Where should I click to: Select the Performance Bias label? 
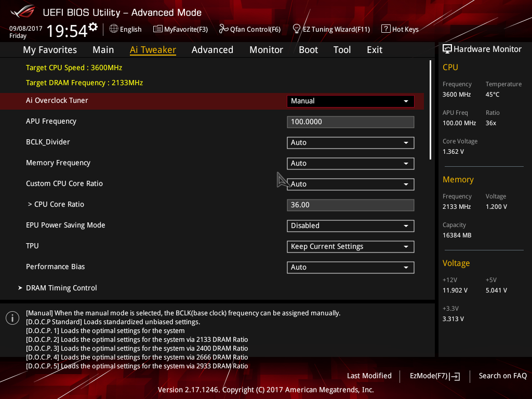point(55,267)
